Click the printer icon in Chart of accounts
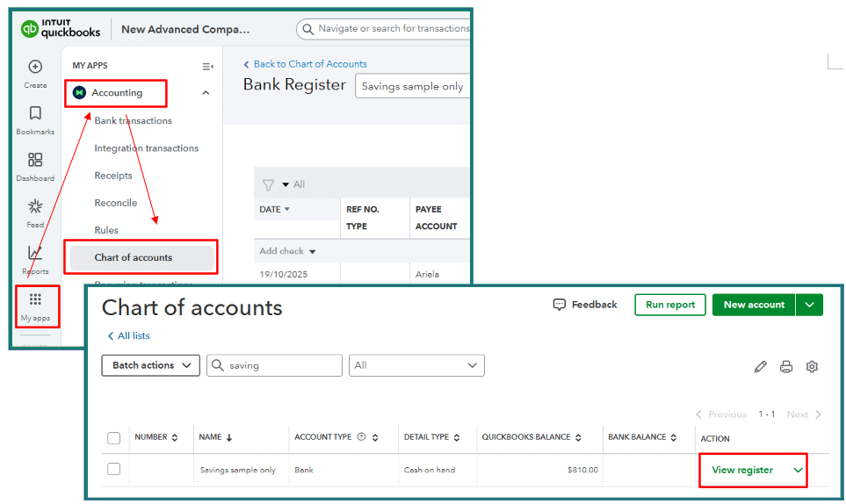846x504 pixels. [786, 367]
